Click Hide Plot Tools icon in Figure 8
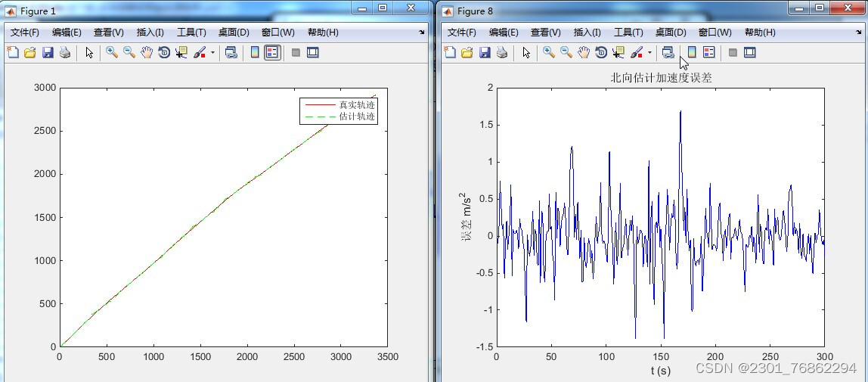Viewport: 868px width, 382px height. click(733, 53)
